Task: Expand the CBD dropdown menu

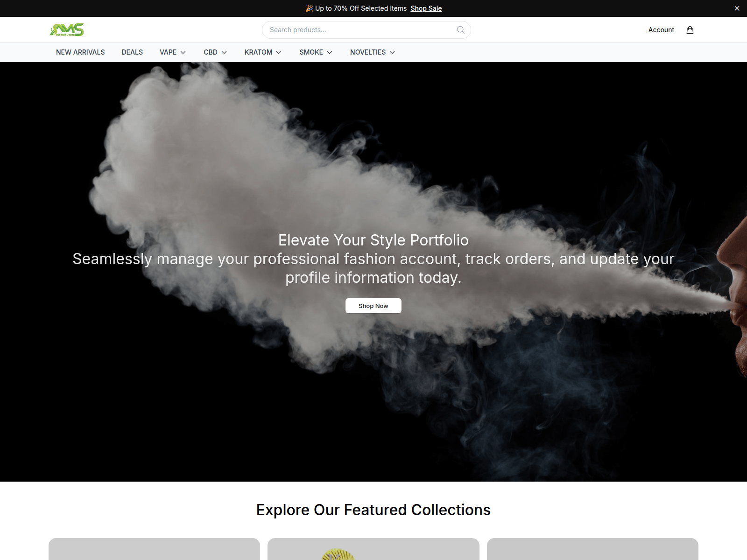Action: [x=215, y=52]
